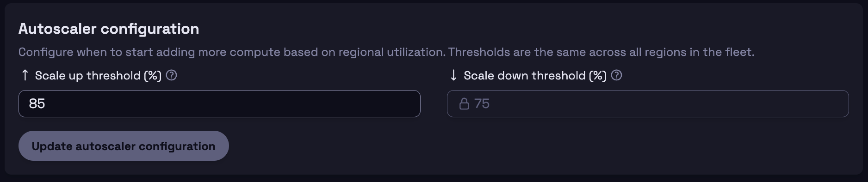Focus the Scale up threshold input field
868x182 pixels.
[x=219, y=103]
